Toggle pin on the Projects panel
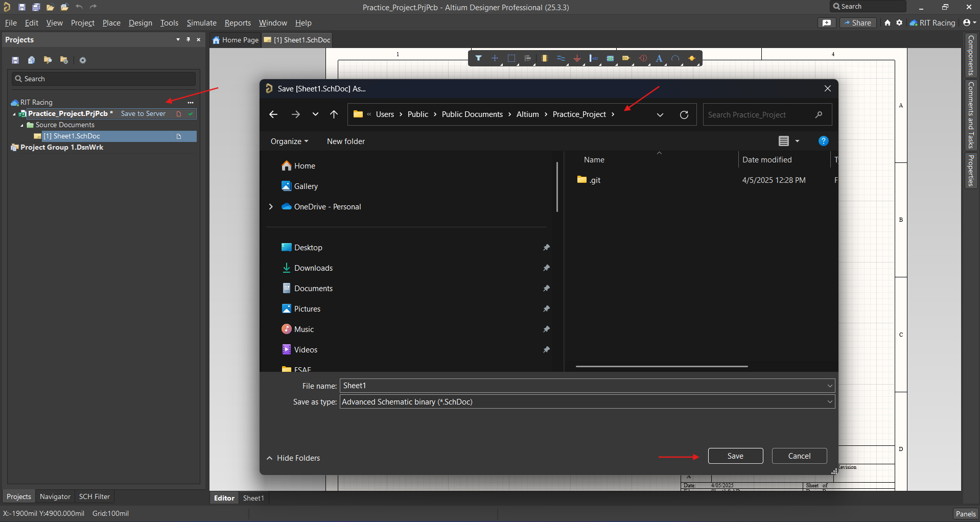This screenshot has height=522, width=980. (x=188, y=39)
